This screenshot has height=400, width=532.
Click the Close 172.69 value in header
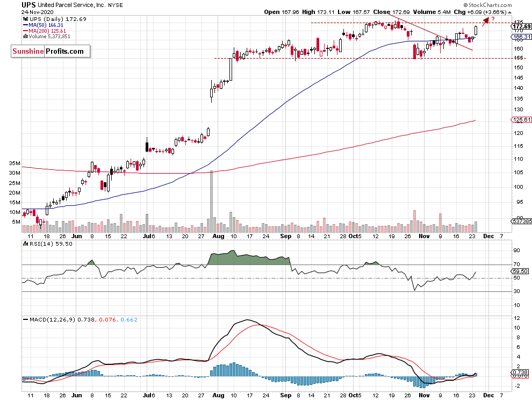click(x=391, y=12)
